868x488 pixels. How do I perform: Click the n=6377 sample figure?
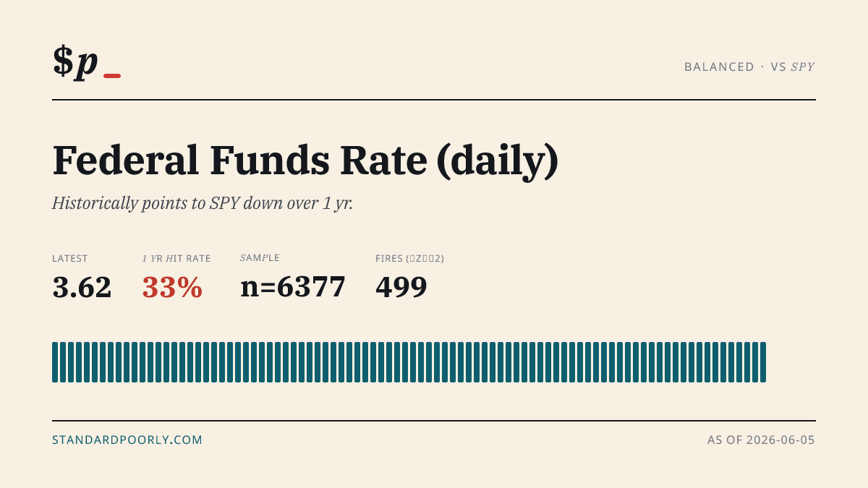pyautogui.click(x=293, y=288)
